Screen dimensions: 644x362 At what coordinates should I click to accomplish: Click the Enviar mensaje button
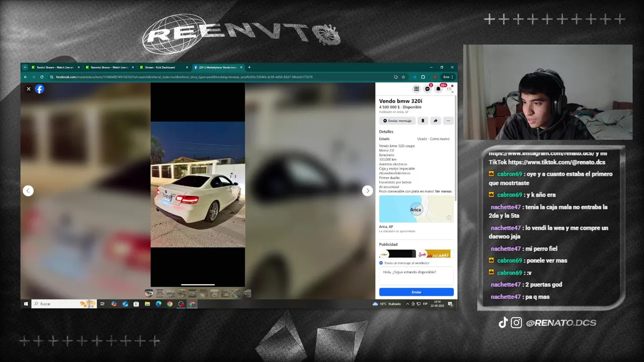click(397, 121)
